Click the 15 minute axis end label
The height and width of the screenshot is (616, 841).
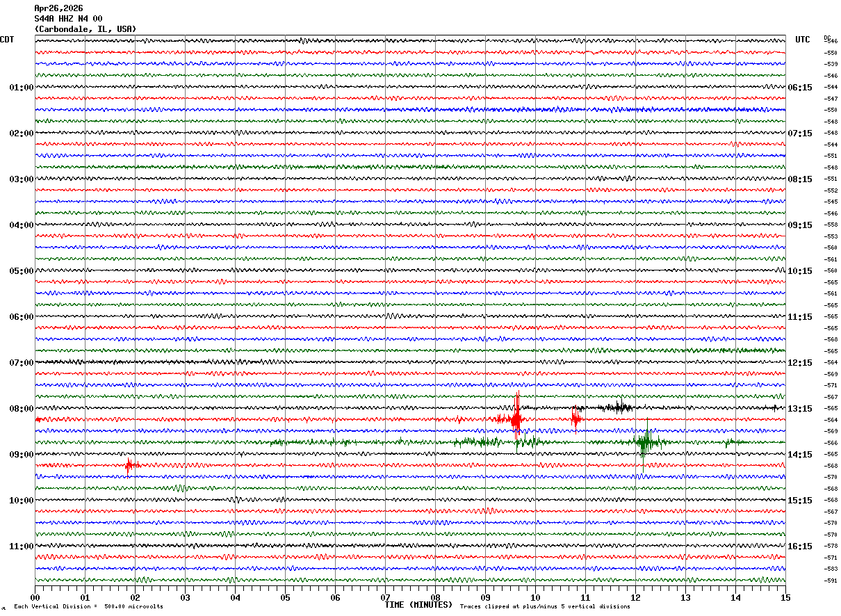785,597
